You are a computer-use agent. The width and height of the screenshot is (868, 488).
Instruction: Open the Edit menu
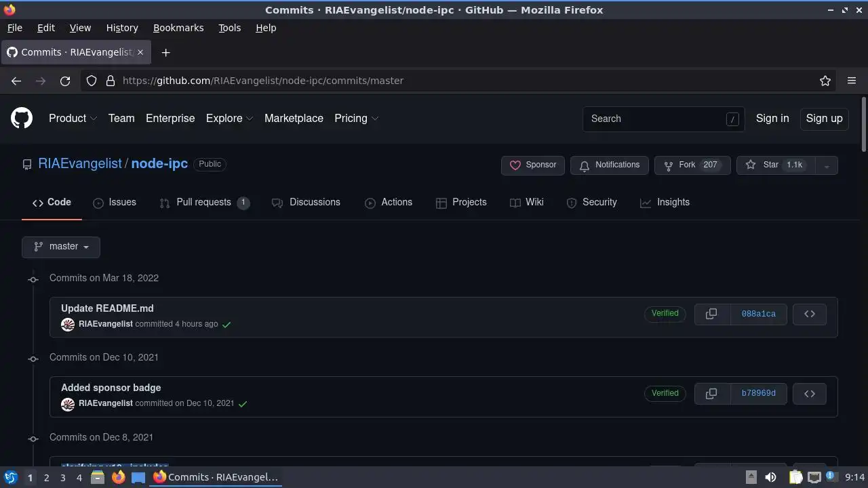point(46,28)
